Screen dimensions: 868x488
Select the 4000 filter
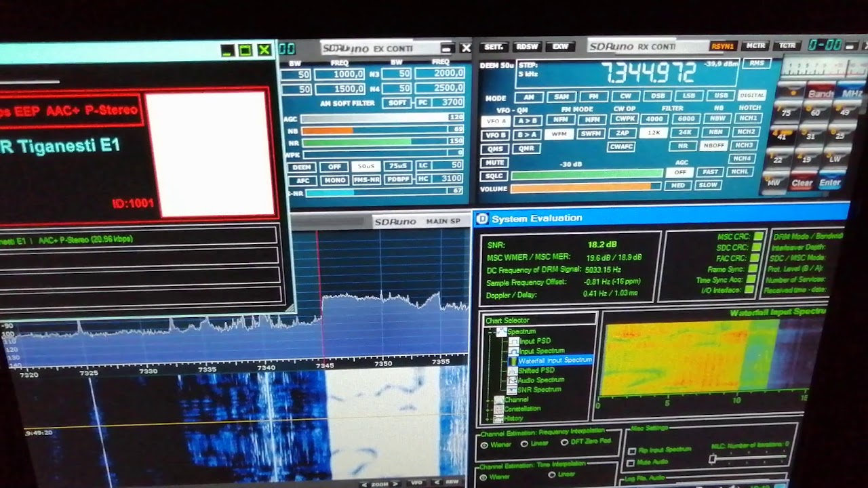pyautogui.click(x=655, y=119)
